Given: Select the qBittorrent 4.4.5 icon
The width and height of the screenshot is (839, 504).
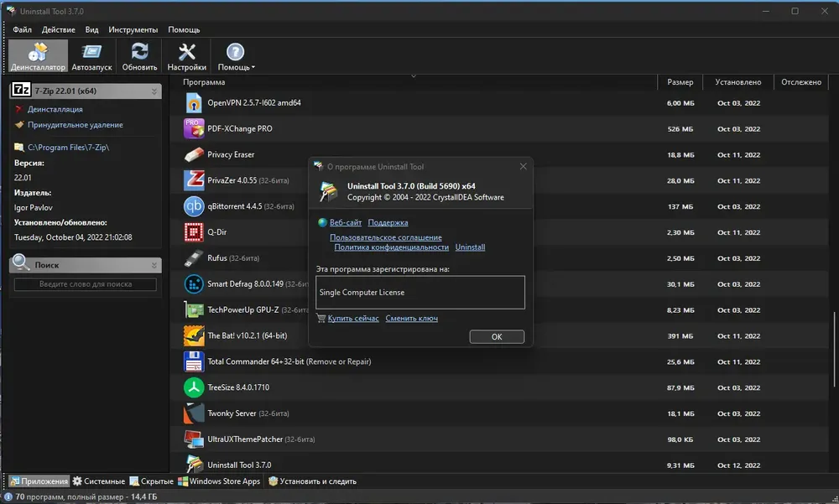Looking at the screenshot, I should coord(194,206).
